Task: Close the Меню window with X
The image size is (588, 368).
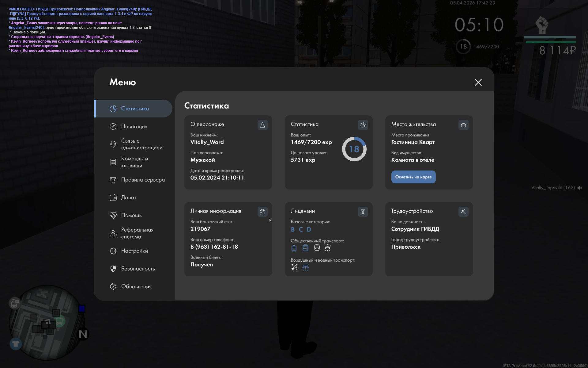Action: pos(478,82)
